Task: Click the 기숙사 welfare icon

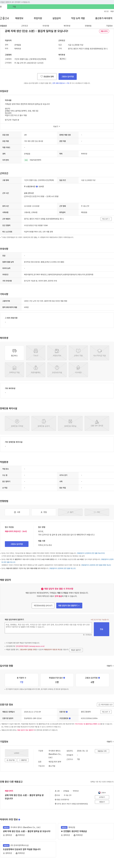Action: tap(36, 353)
